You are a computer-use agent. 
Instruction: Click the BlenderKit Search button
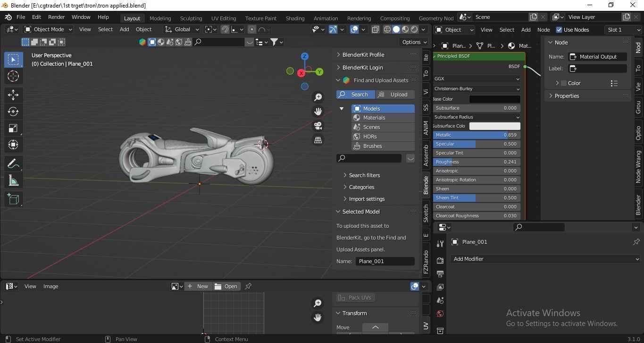point(356,94)
